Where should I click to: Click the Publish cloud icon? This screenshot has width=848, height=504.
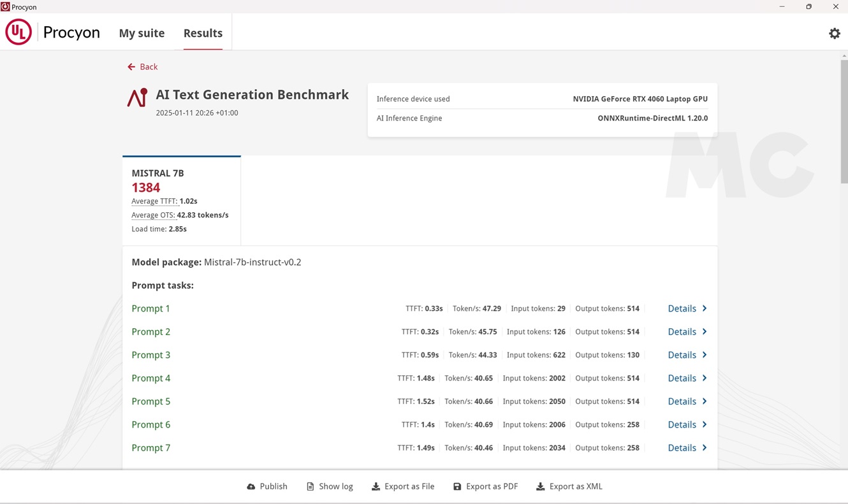(251, 487)
